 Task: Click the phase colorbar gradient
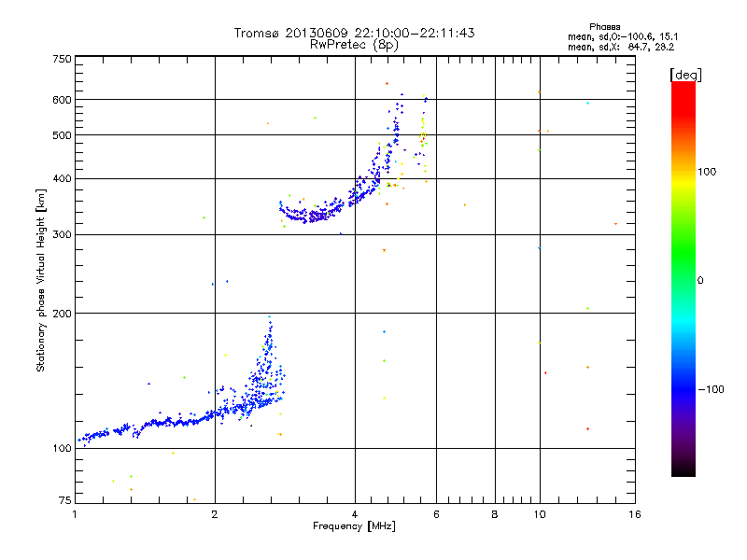pyautogui.click(x=684, y=278)
